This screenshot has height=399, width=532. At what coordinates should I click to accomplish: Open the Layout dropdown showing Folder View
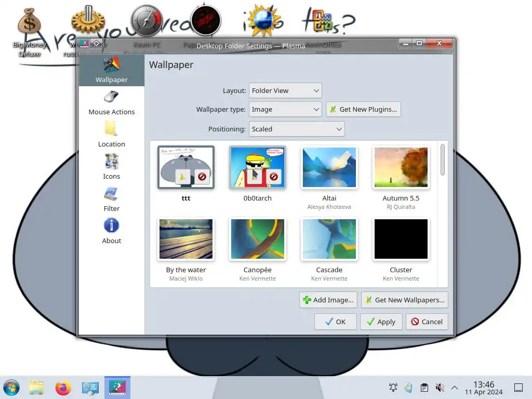point(285,90)
